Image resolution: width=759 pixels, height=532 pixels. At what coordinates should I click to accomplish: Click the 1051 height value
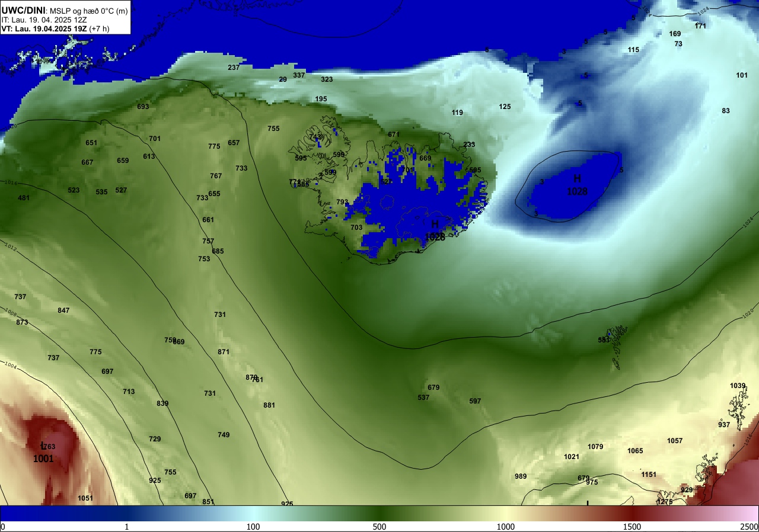click(85, 498)
